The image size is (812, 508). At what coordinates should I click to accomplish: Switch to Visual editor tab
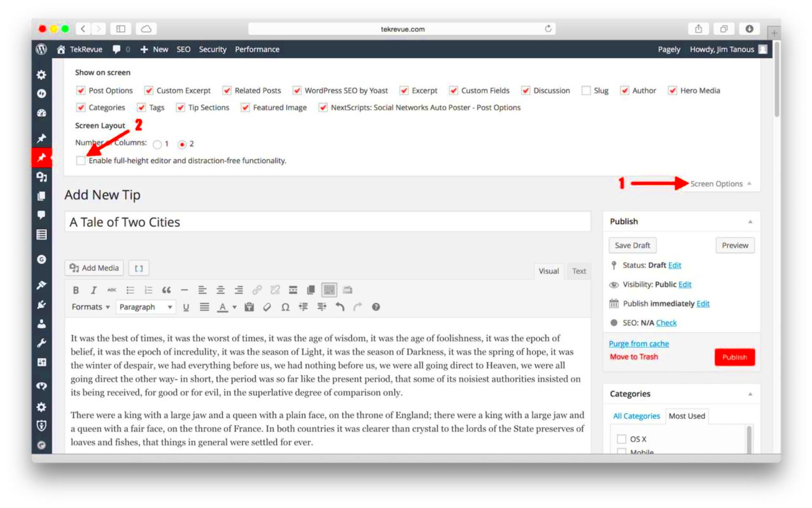click(x=548, y=270)
